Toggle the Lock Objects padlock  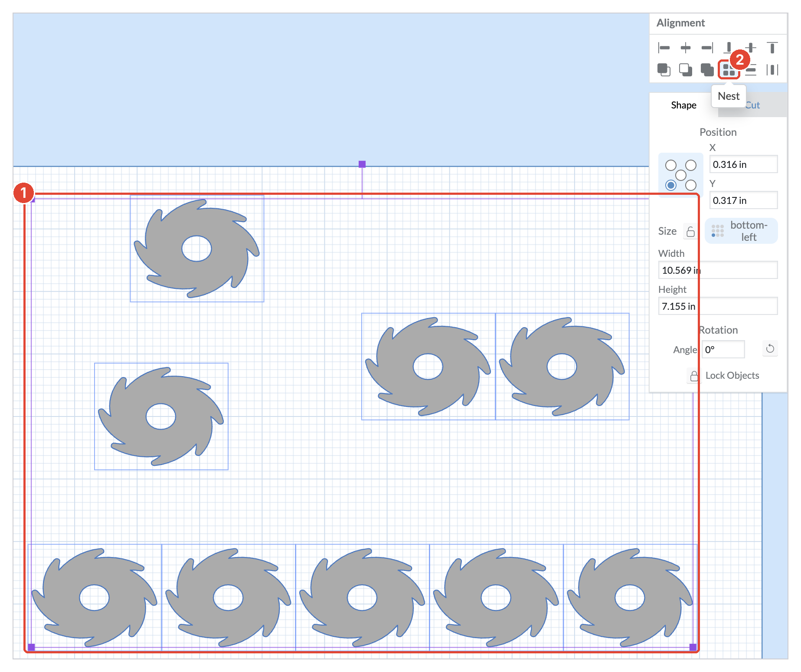pyautogui.click(x=694, y=376)
